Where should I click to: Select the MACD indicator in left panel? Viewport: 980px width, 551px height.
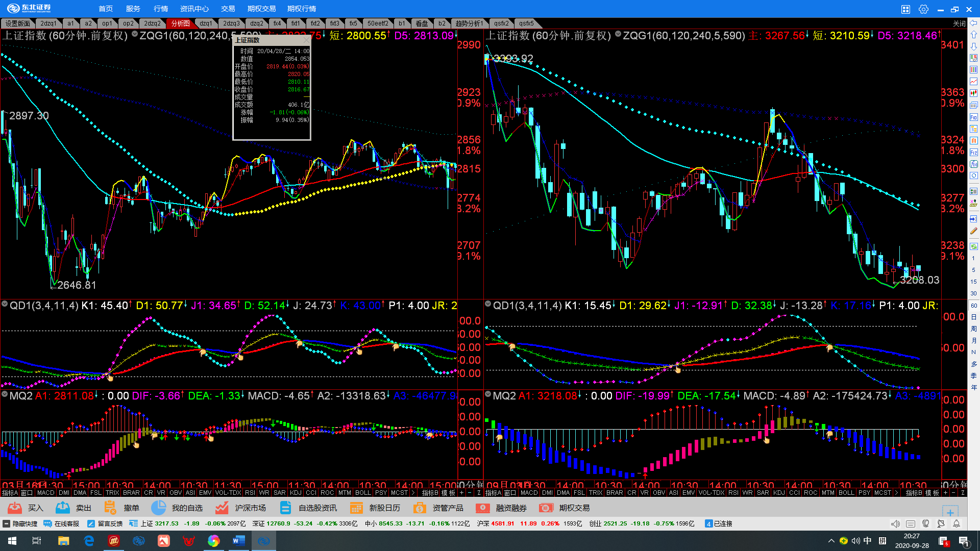click(x=45, y=493)
